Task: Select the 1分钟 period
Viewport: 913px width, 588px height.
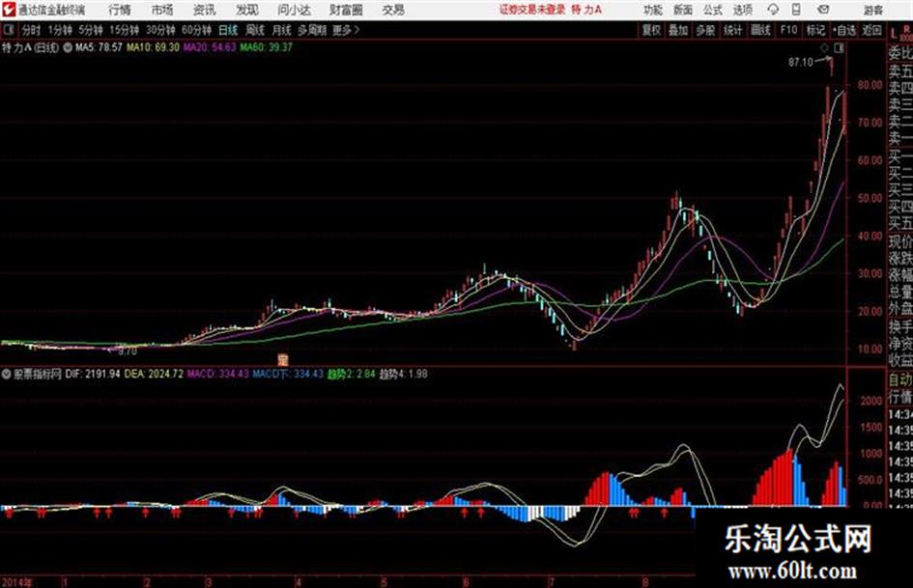Action: (x=59, y=30)
